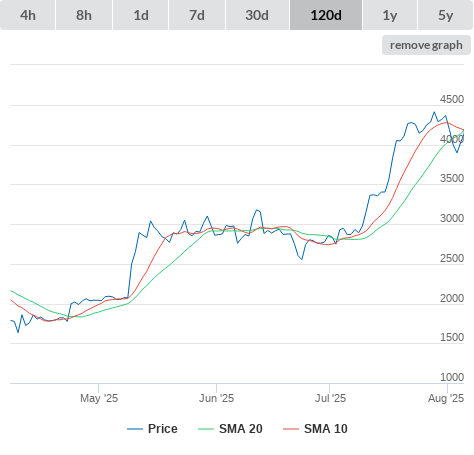Select the active 120d tab
This screenshot has height=455, width=474.
tap(326, 15)
